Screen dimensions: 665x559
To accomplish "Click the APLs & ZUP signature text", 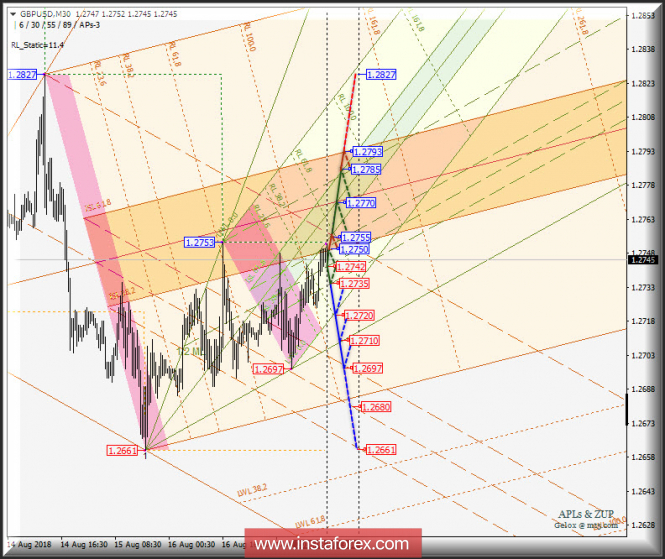I will click(x=586, y=514).
